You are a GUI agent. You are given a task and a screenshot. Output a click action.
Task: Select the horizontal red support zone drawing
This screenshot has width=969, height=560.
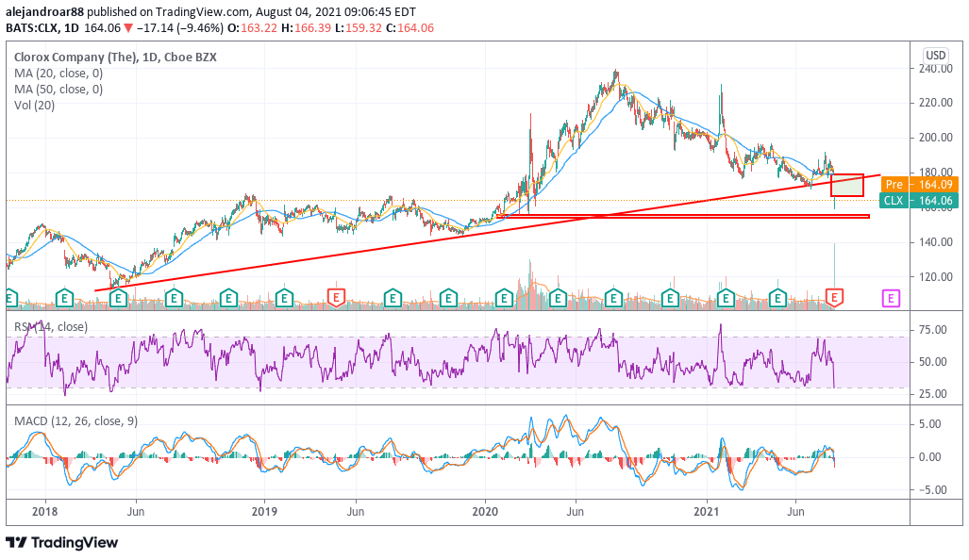point(683,216)
